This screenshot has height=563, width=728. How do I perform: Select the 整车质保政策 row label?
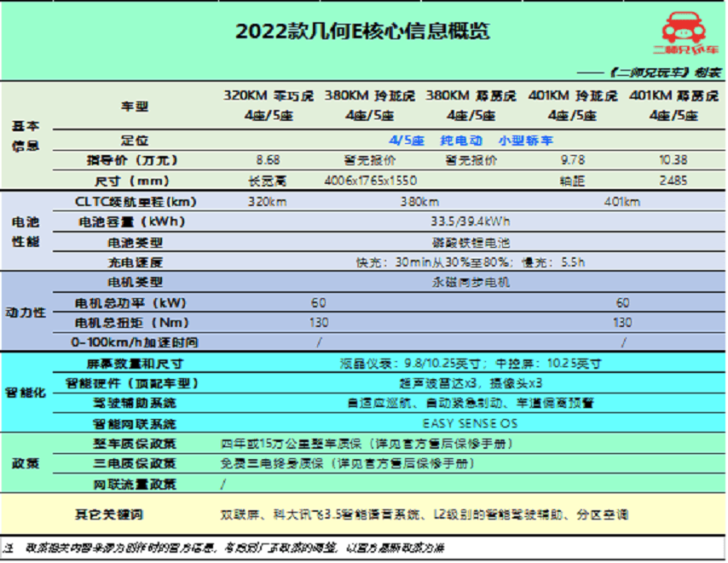coord(135,444)
